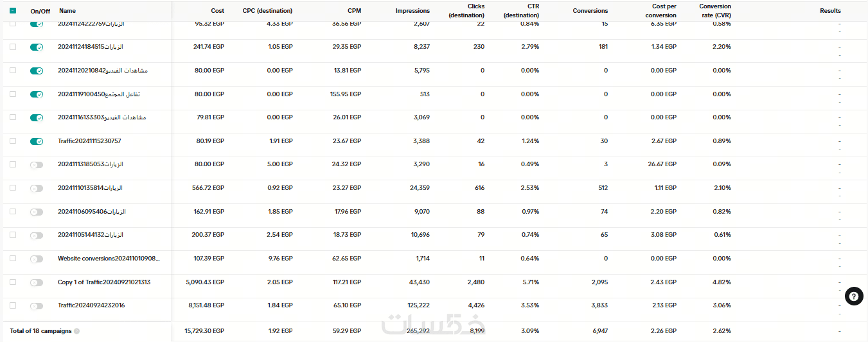
Task: Open campaign Traffic20240924232016 name link
Action: pyautogui.click(x=91, y=305)
